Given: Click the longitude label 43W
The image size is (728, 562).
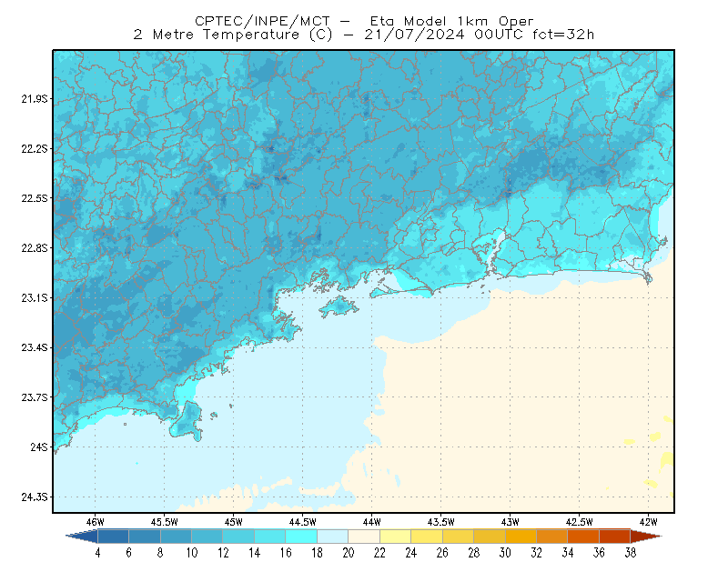Looking at the screenshot, I should (511, 522).
